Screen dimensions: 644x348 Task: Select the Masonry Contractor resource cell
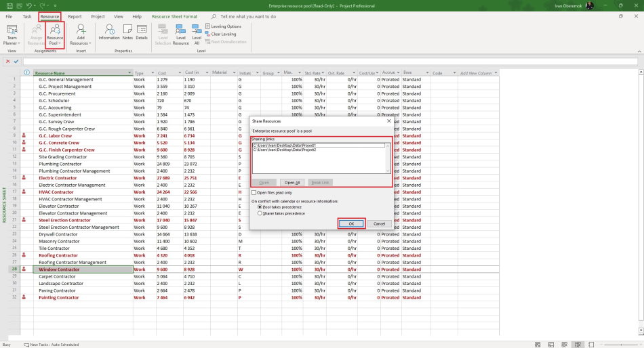click(x=83, y=241)
